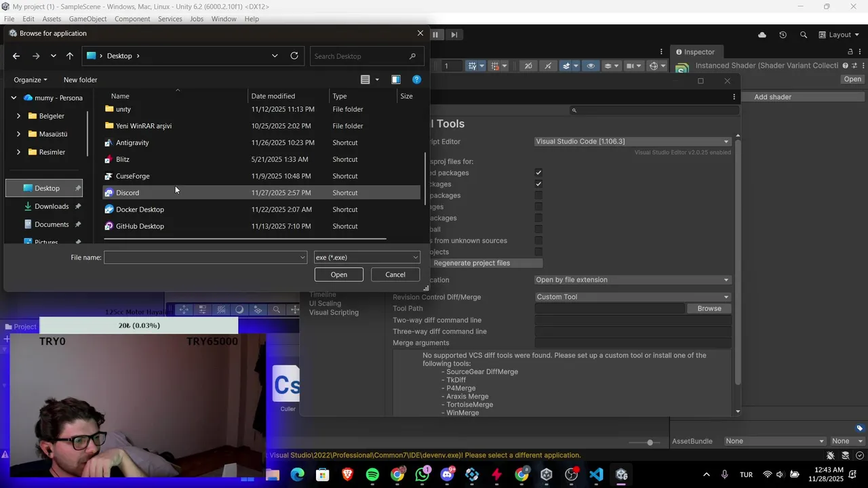The width and height of the screenshot is (868, 488).
Task: Click the Add shader button
Action: (x=773, y=97)
